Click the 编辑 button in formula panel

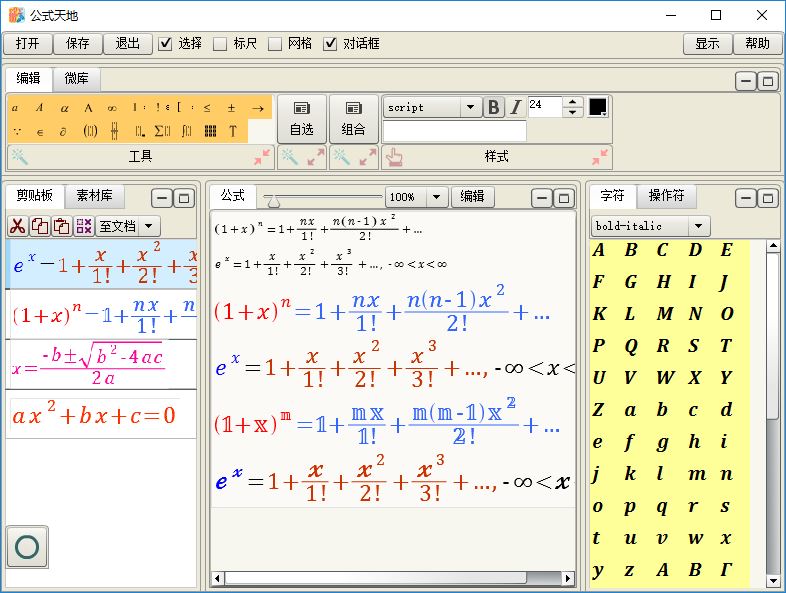(x=472, y=196)
